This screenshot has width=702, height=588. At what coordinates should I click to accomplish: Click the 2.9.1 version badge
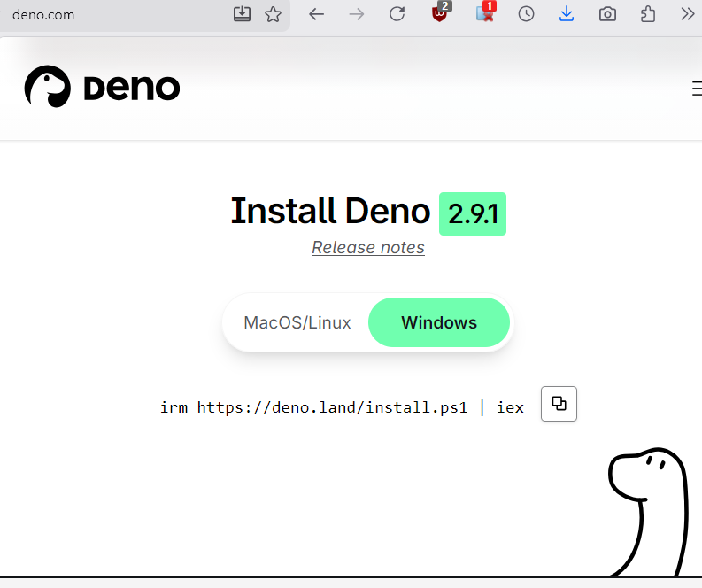[473, 213]
